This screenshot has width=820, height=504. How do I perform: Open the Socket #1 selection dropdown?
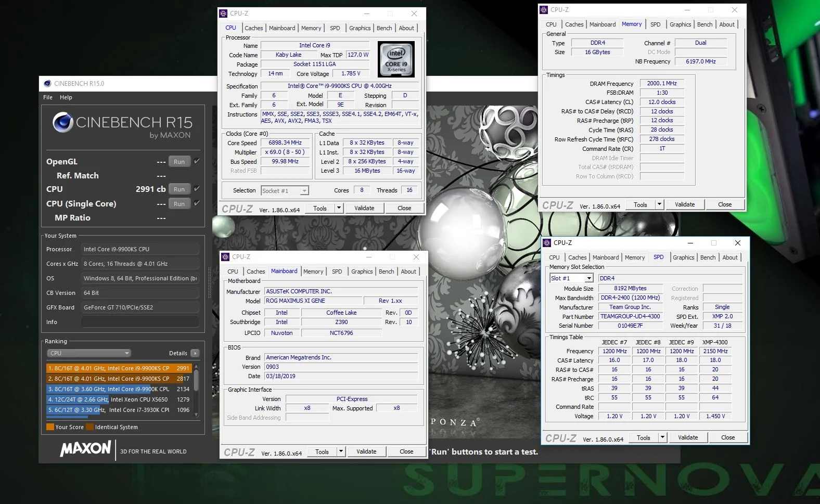pyautogui.click(x=285, y=191)
